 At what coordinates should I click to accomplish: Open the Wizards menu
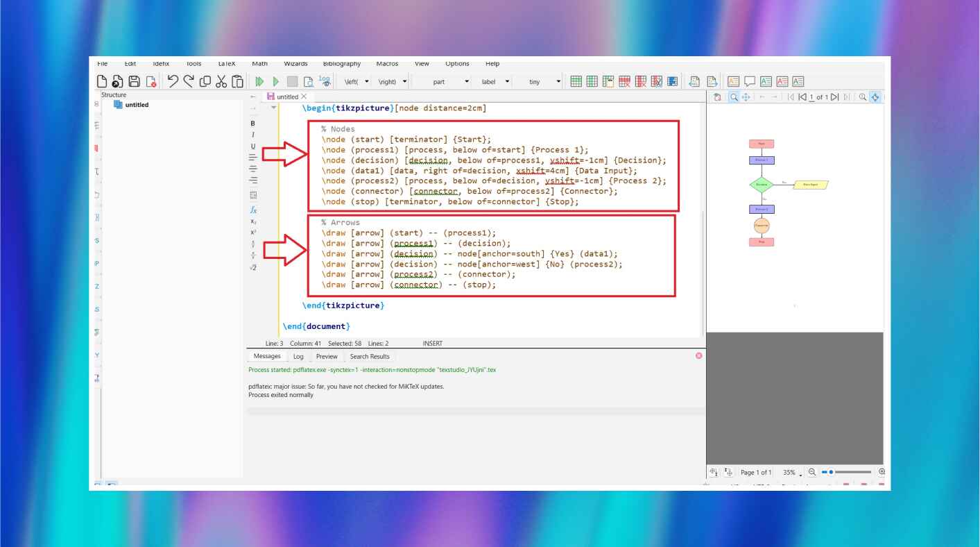(x=295, y=63)
